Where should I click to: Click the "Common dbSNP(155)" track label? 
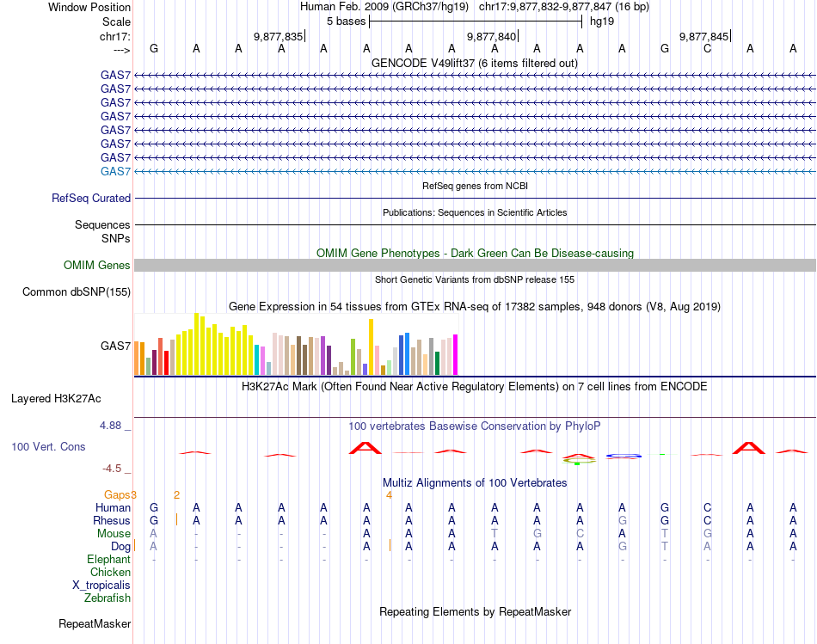[x=77, y=291]
